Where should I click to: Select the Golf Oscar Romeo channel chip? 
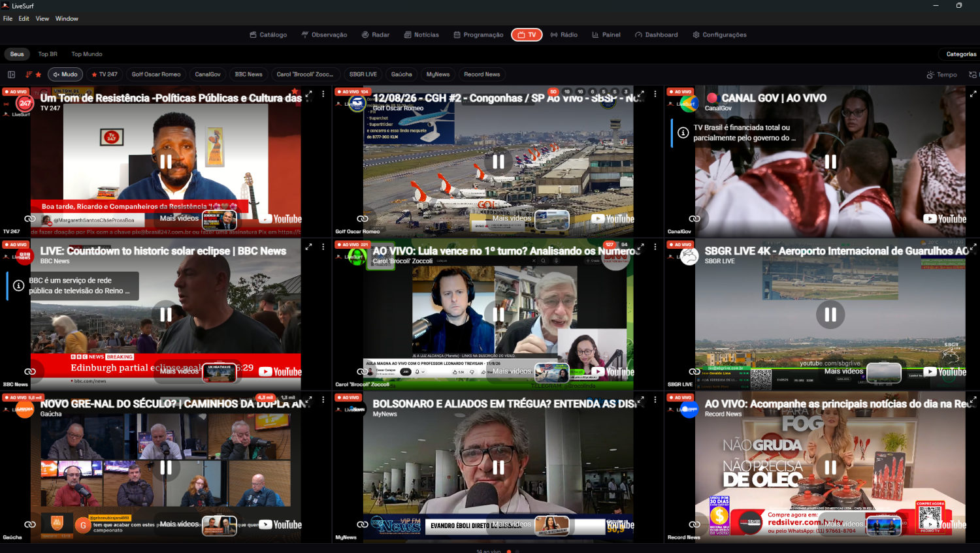click(x=156, y=74)
